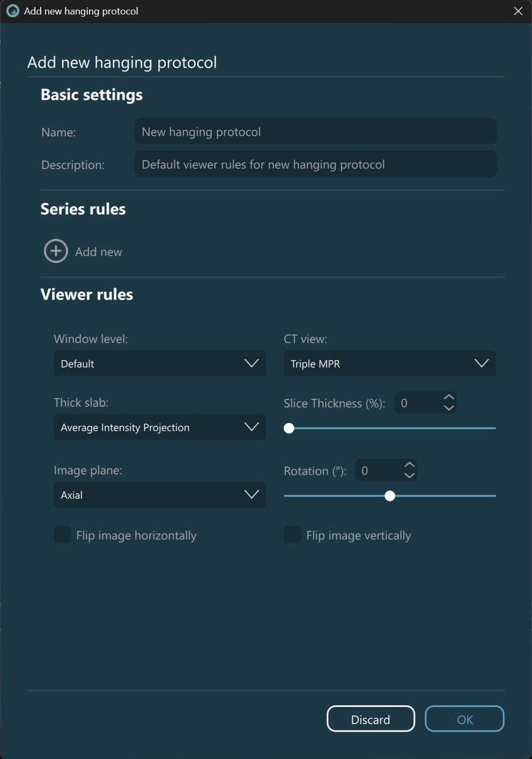Decrease Rotation value with down arrow
The height and width of the screenshot is (759, 532).
[x=409, y=476]
